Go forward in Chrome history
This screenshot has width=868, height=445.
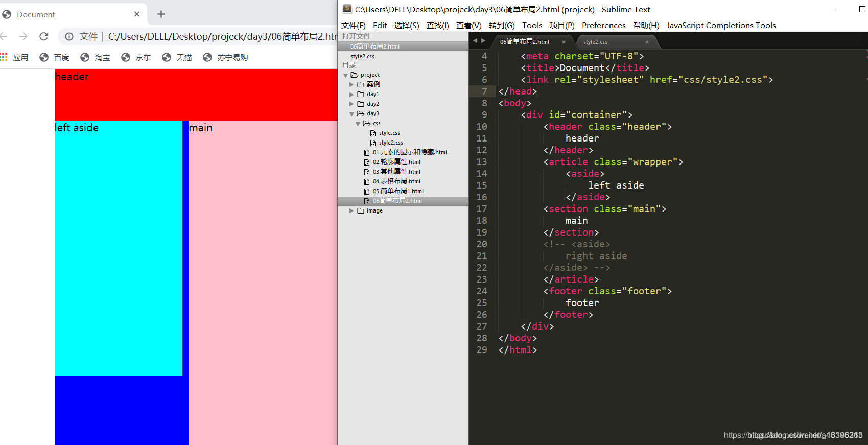[x=23, y=36]
